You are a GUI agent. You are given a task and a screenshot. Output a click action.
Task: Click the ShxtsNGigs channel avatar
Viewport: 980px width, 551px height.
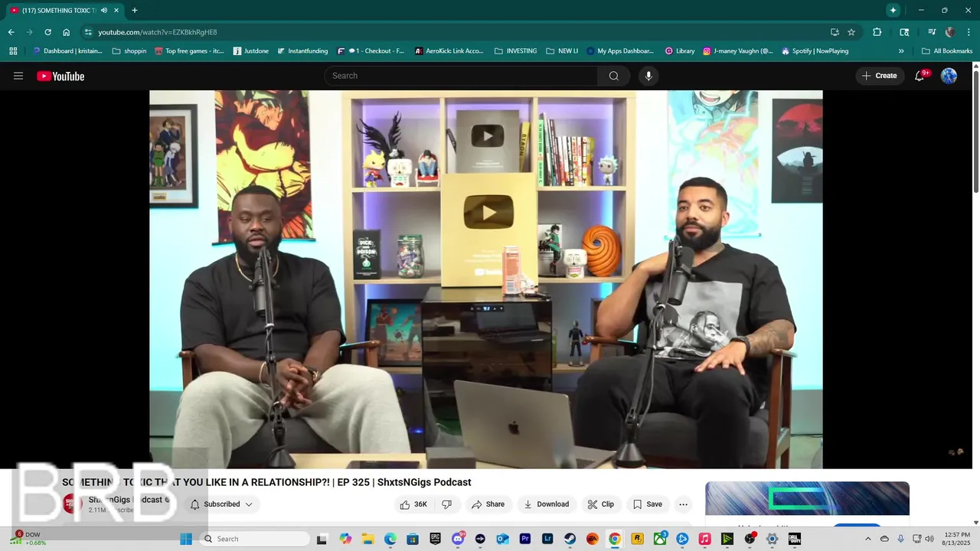click(x=72, y=504)
